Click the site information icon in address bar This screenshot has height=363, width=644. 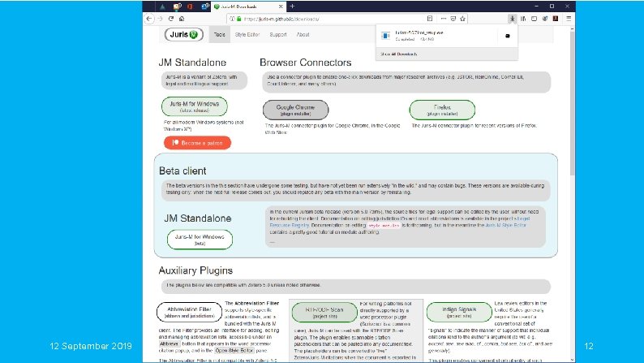232,19
